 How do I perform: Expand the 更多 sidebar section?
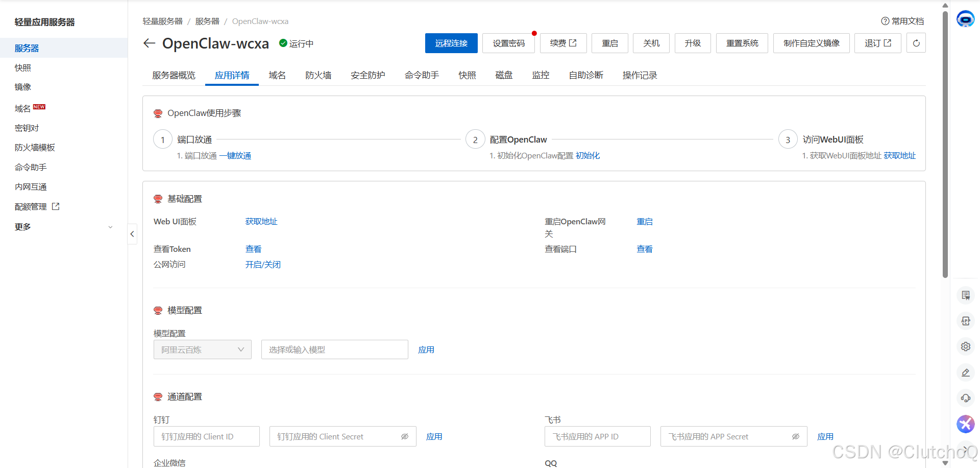pos(64,227)
